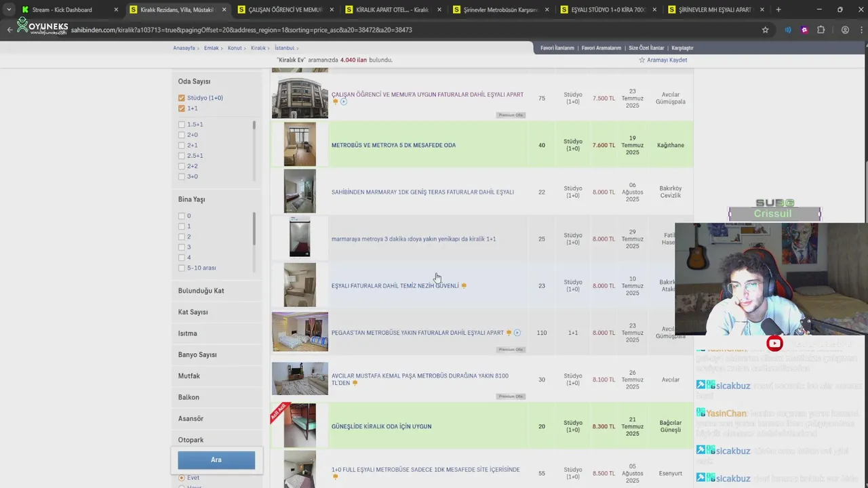Collapse the Oda Sayısı filter section
Screen dimensions: 868x488
(194, 81)
